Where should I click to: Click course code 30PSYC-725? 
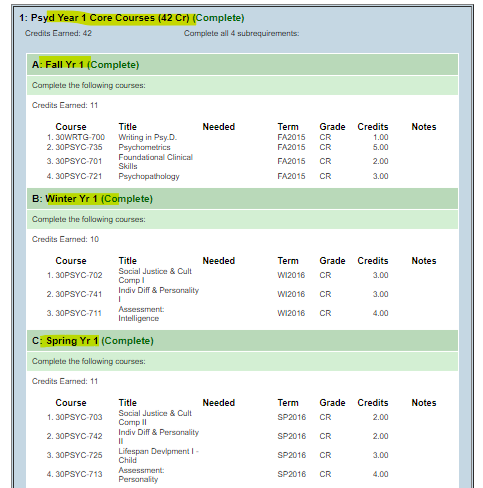click(79, 455)
